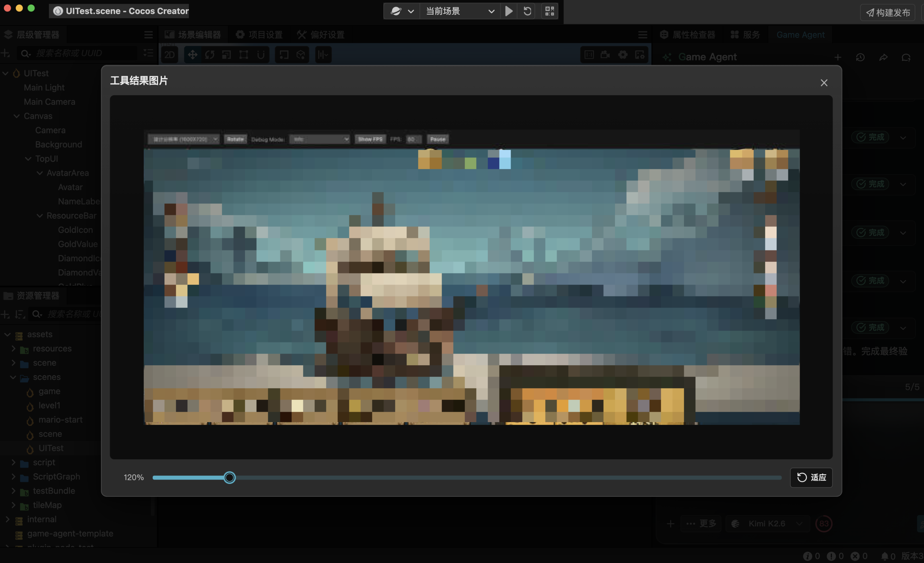This screenshot has width=924, height=563.
Task: Open the preview platform planet dropdown
Action: tap(402, 11)
